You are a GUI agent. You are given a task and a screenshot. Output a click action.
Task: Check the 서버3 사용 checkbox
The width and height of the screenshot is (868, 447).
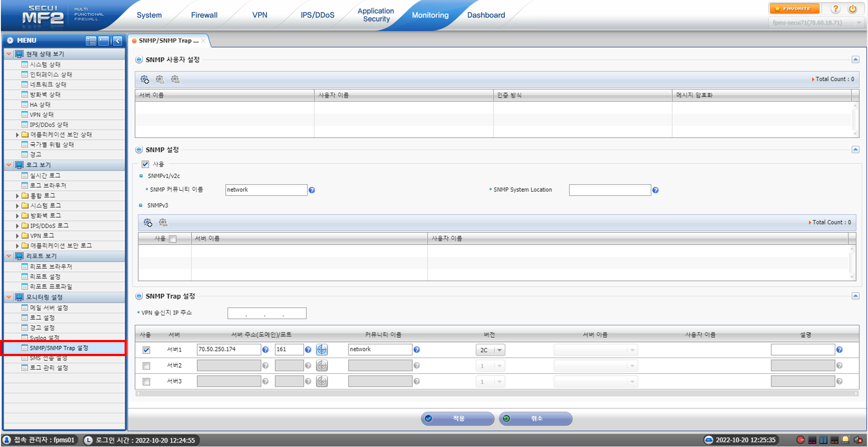point(146,382)
